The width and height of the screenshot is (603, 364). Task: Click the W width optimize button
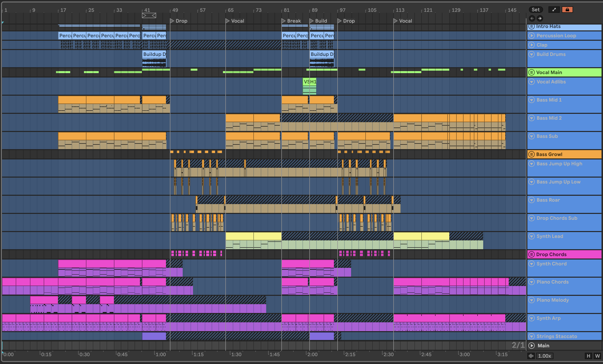tap(597, 356)
